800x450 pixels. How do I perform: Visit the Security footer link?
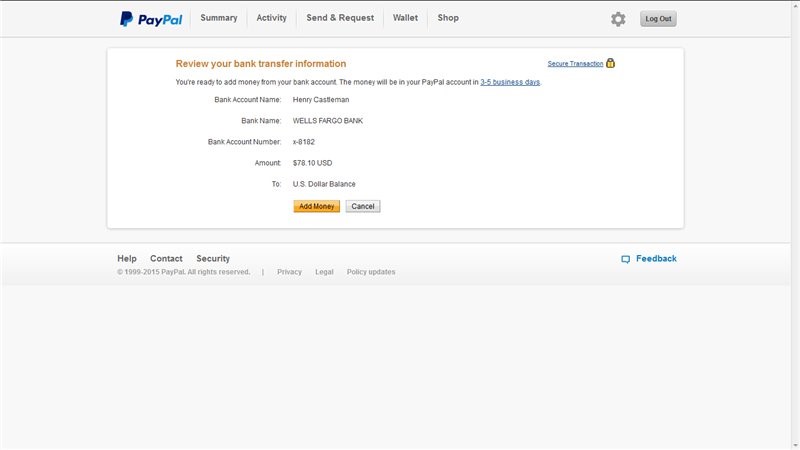(213, 259)
